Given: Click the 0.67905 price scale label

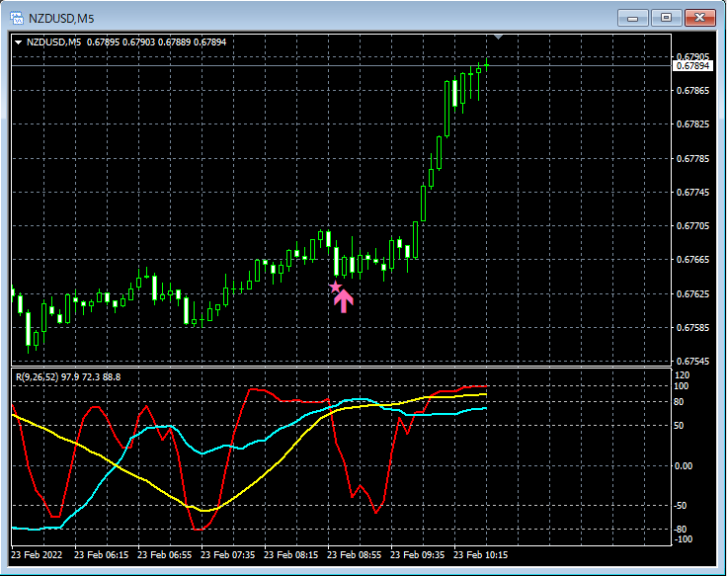Looking at the screenshot, I should point(692,56).
